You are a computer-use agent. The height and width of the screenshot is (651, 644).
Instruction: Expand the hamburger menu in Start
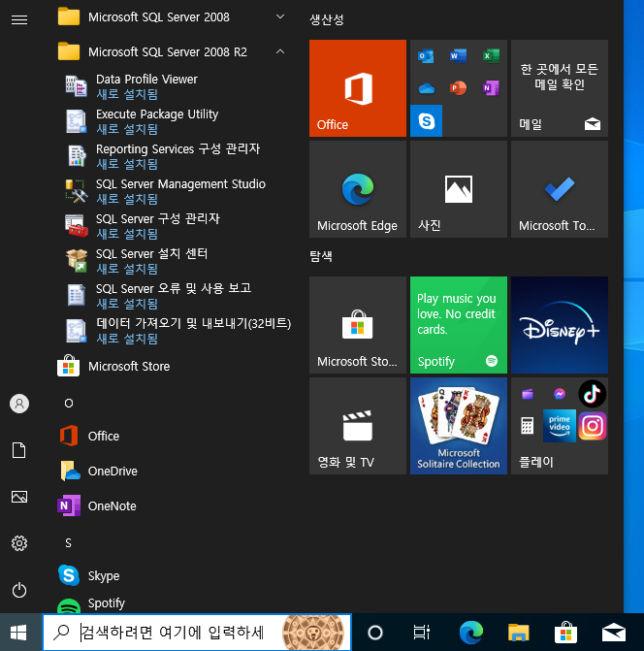tap(19, 19)
